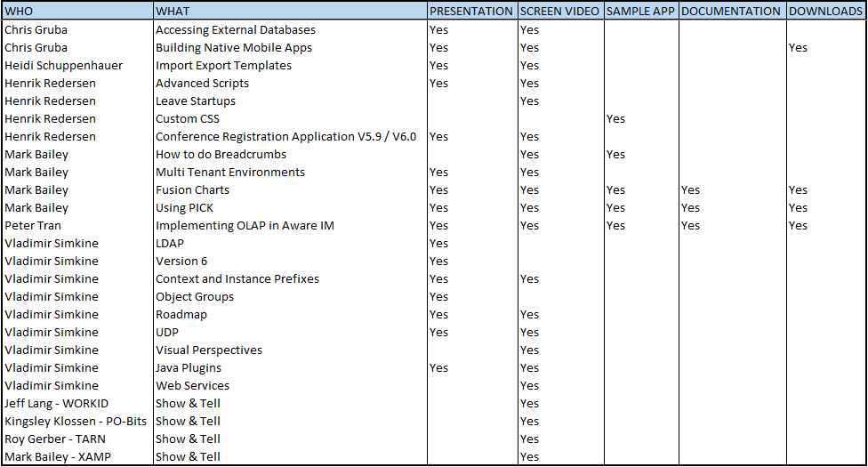Click the name 'Heidi Schuppenhauer'
Viewport: 868px width, 467px height.
(x=64, y=65)
